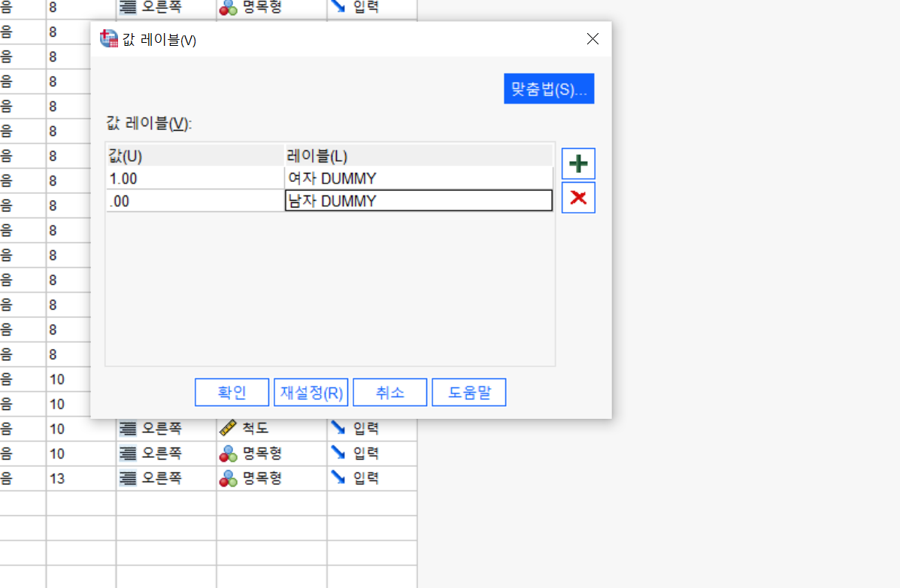The image size is (900, 588).
Task: Click the align-right icon in width 13 row
Action: click(127, 478)
